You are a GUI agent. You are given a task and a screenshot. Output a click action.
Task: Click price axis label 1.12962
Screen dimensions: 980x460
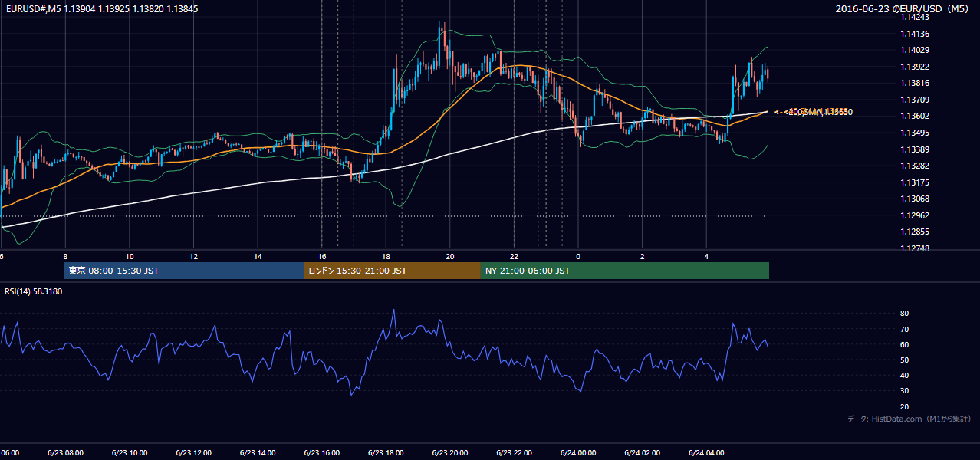[x=916, y=215]
